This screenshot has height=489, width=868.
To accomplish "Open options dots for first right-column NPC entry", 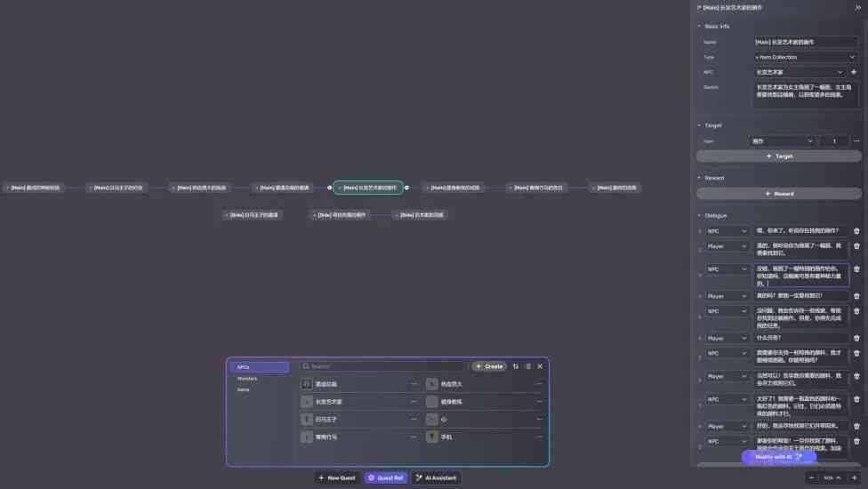I will (539, 384).
